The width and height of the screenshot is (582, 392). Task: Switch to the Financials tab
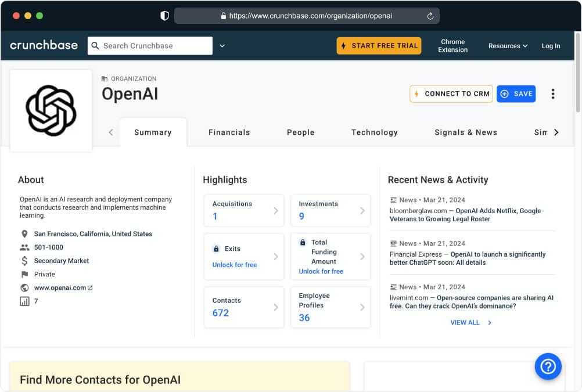[229, 132]
